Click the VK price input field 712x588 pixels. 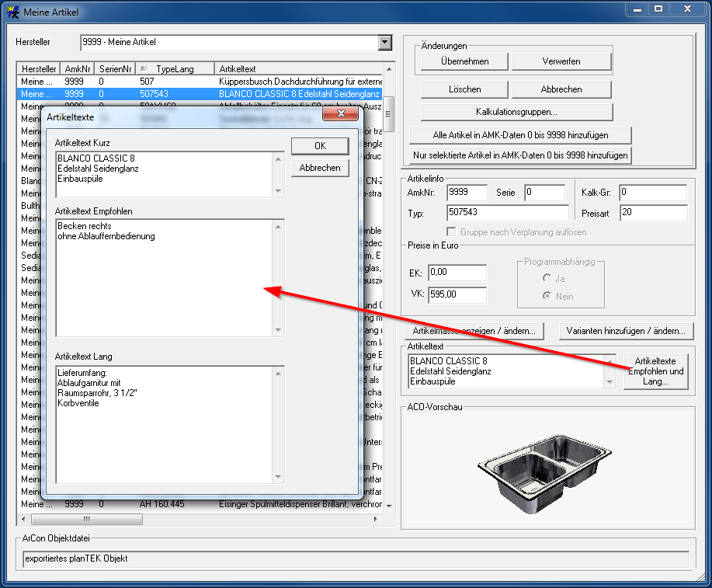coord(457,295)
